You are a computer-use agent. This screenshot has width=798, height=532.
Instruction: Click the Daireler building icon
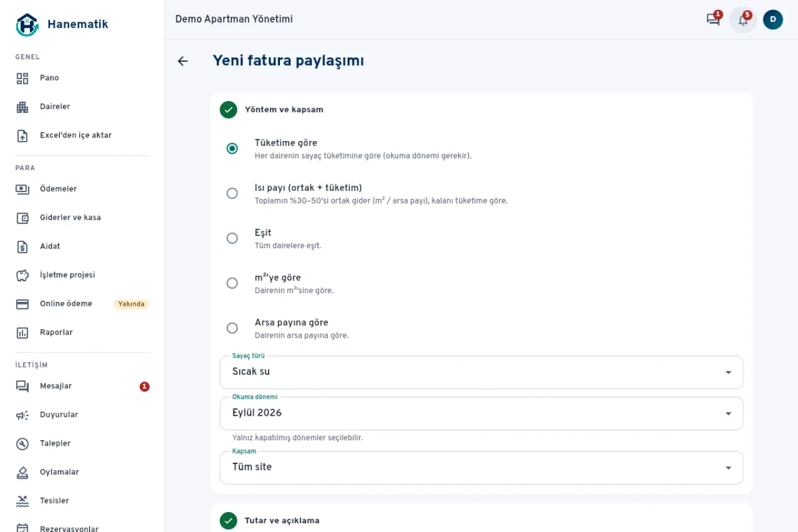[23, 107]
